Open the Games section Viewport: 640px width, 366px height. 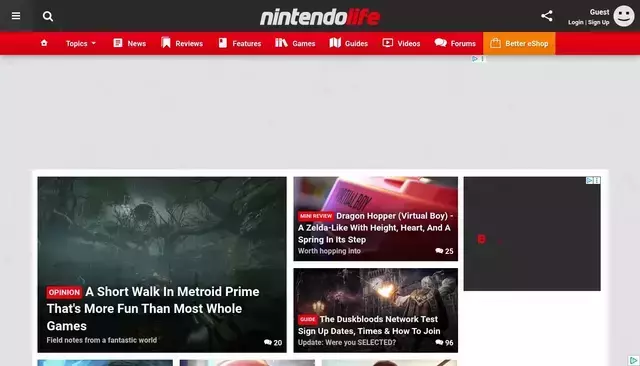click(x=295, y=43)
